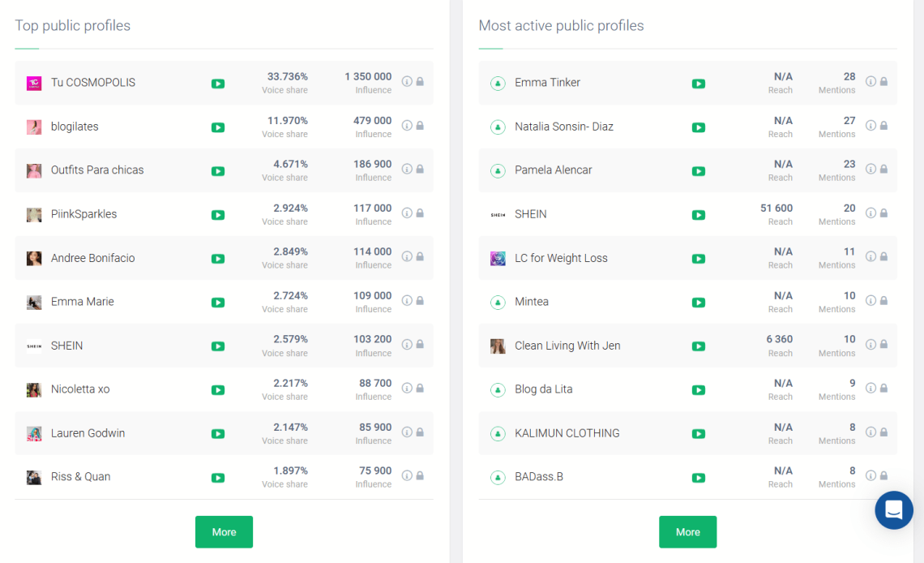Click lock icon in PiinkSparkles row
The image size is (924, 563).
click(x=420, y=213)
